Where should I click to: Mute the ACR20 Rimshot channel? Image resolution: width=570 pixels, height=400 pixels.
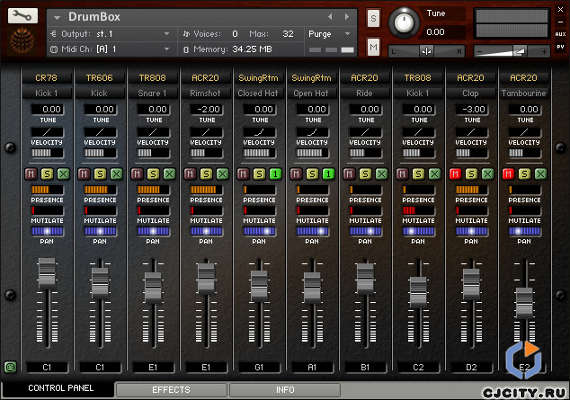pyautogui.click(x=190, y=174)
